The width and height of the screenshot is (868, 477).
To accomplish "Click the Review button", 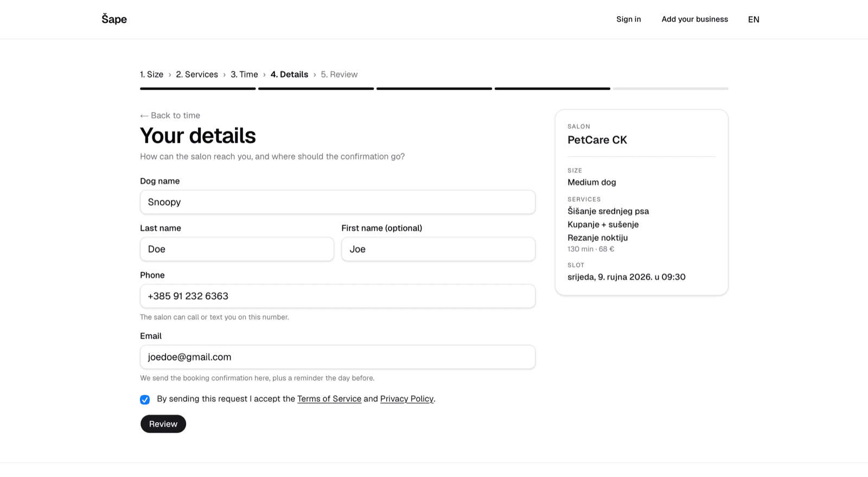I will (163, 424).
